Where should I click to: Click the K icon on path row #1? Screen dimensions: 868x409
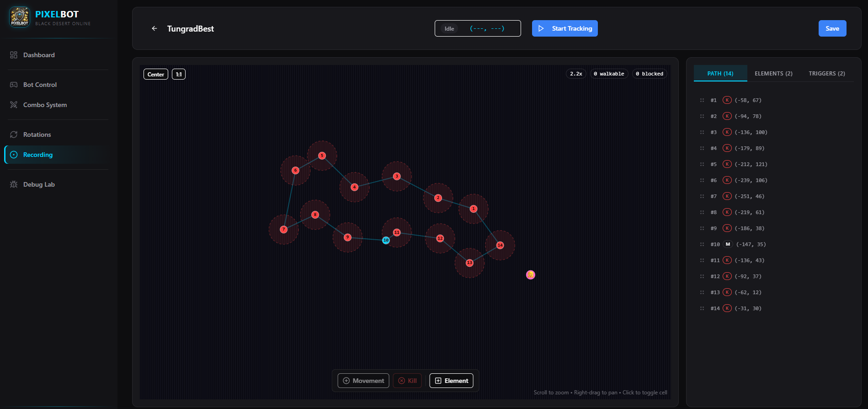pos(727,100)
